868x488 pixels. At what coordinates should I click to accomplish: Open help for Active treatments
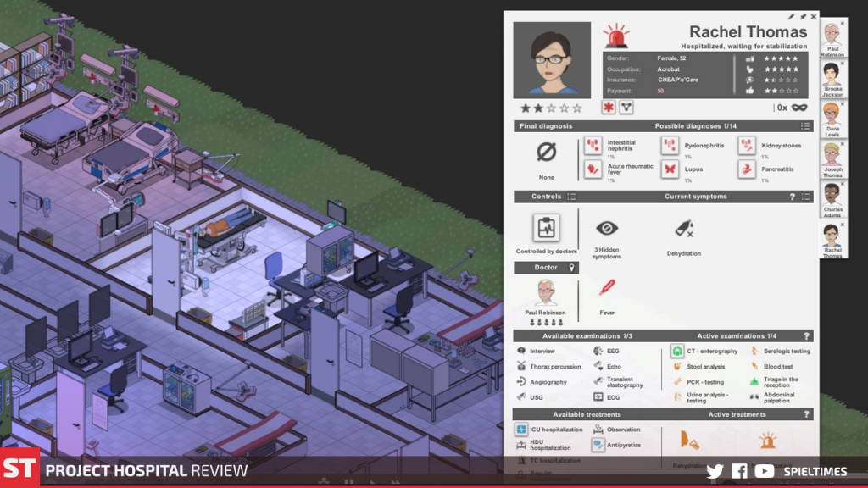(806, 414)
